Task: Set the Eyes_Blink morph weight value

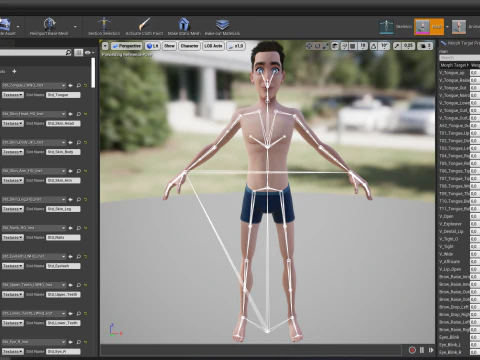Action: coord(475,337)
